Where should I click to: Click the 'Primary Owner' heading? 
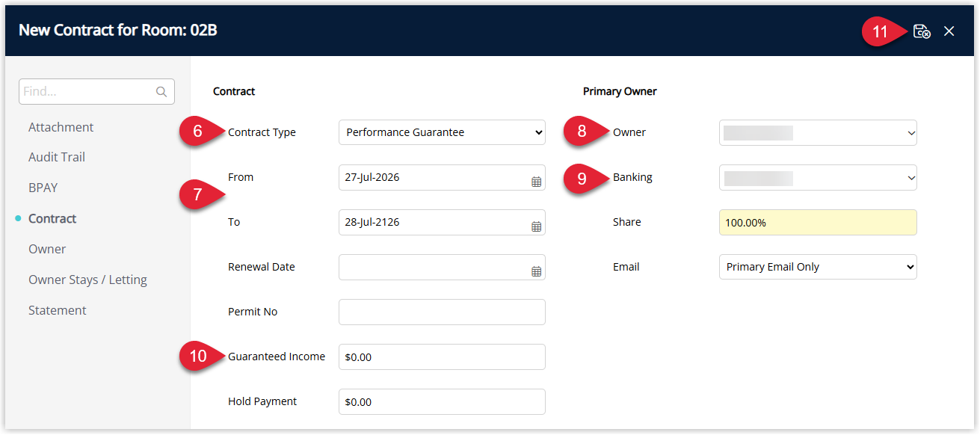620,91
